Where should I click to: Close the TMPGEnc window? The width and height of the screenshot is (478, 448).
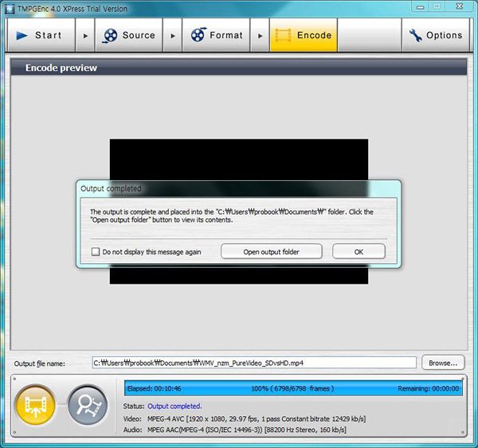point(458,7)
